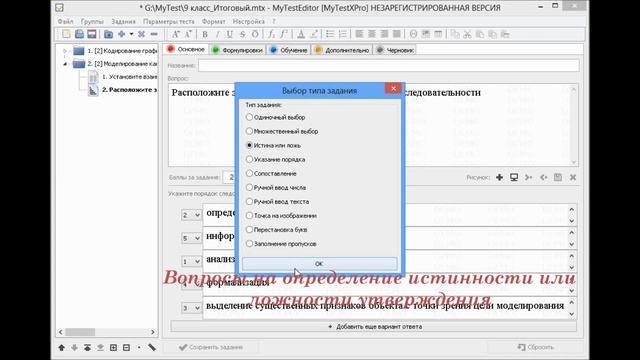Select Указание порядка task type
Screen dimensions: 640x360
pos(276,160)
